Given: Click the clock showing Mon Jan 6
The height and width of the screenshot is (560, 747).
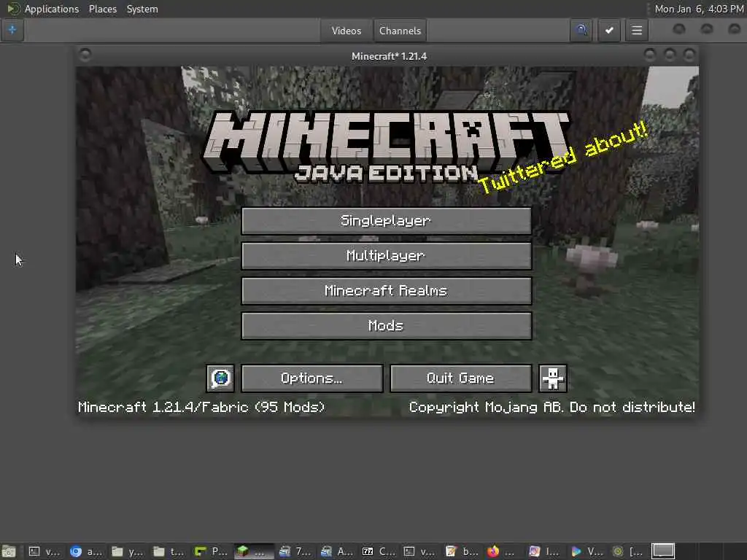Looking at the screenshot, I should point(699,9).
